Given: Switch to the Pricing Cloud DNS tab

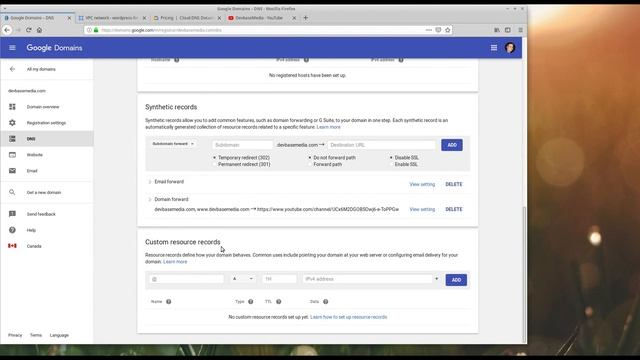Looking at the screenshot, I should click(187, 18).
